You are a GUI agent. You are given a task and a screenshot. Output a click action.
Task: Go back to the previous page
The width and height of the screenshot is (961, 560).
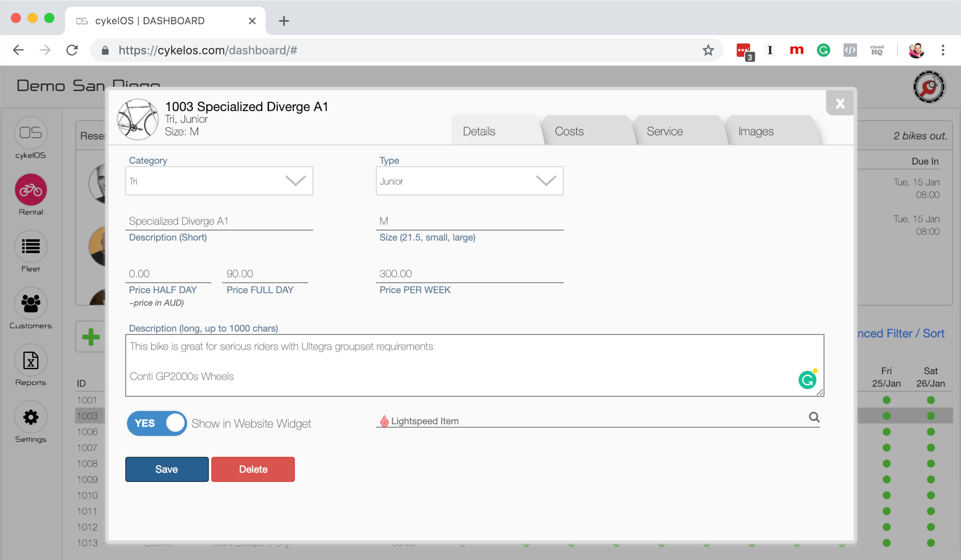tap(18, 50)
